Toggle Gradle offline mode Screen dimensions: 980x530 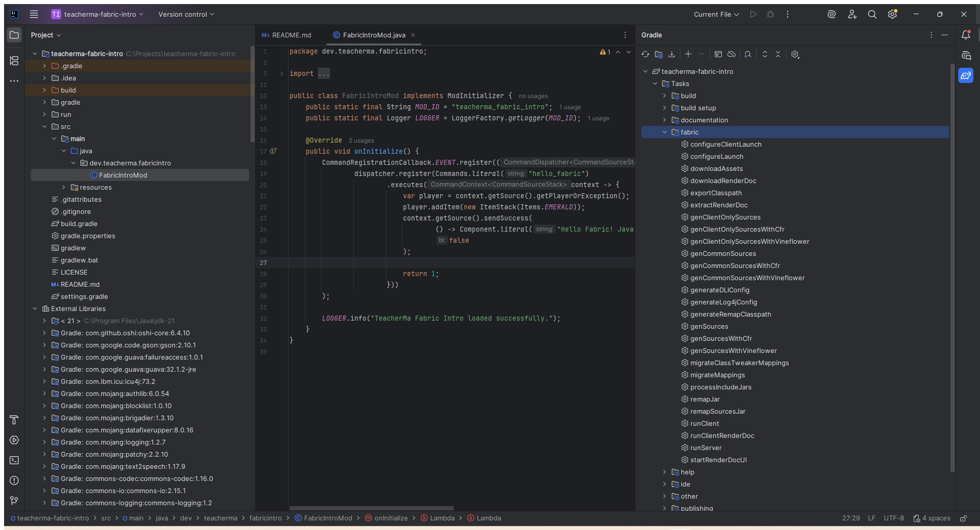click(731, 54)
